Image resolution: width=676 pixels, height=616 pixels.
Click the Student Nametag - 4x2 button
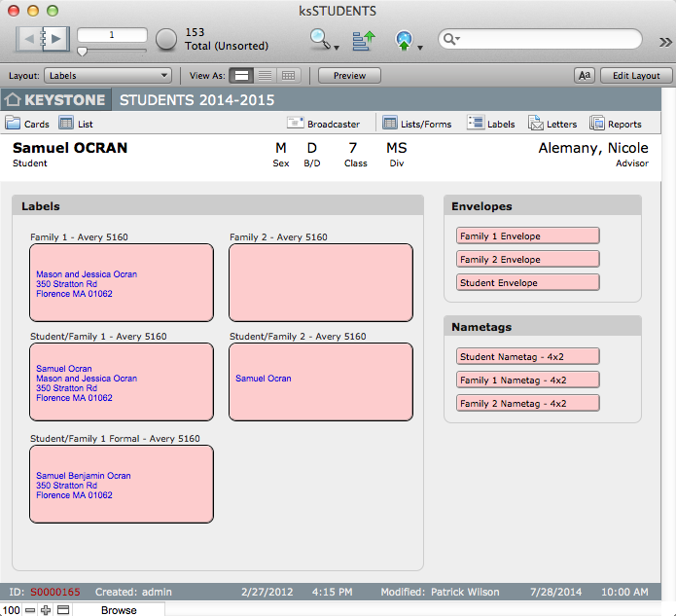[x=528, y=356]
